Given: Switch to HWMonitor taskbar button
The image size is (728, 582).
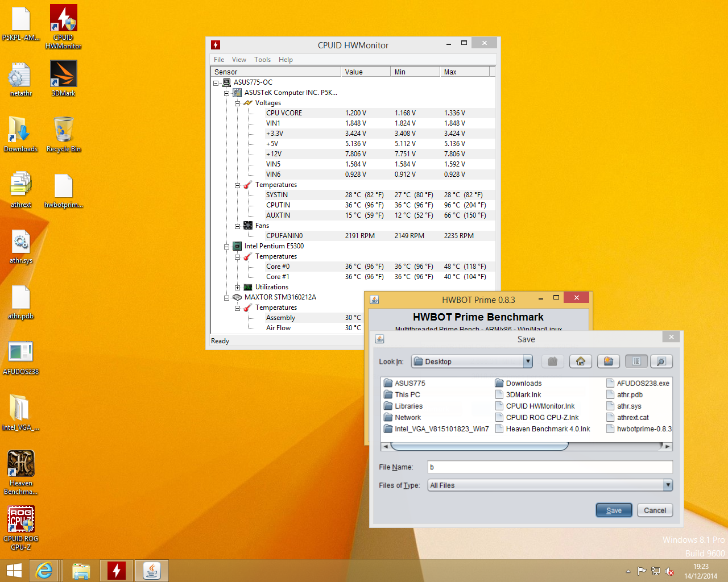Looking at the screenshot, I should [x=117, y=571].
